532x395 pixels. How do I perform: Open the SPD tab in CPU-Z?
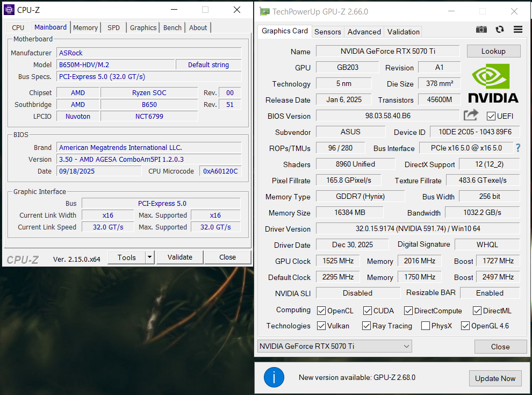click(114, 27)
